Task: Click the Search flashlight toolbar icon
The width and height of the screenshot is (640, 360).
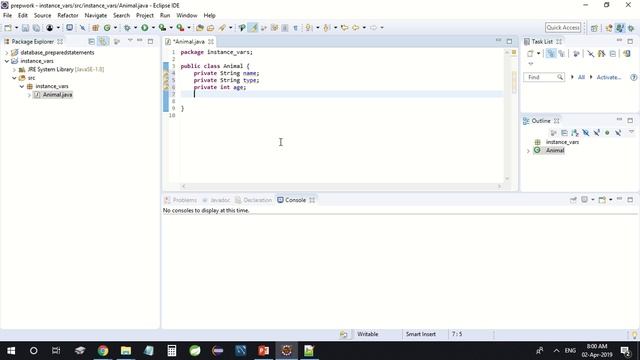Action: pyautogui.click(x=222, y=28)
